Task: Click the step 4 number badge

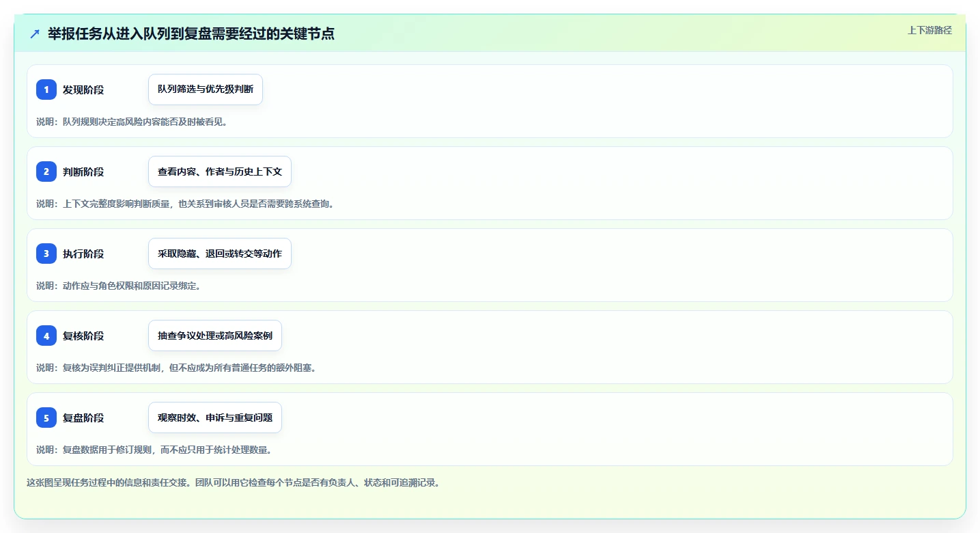Action: pos(46,336)
